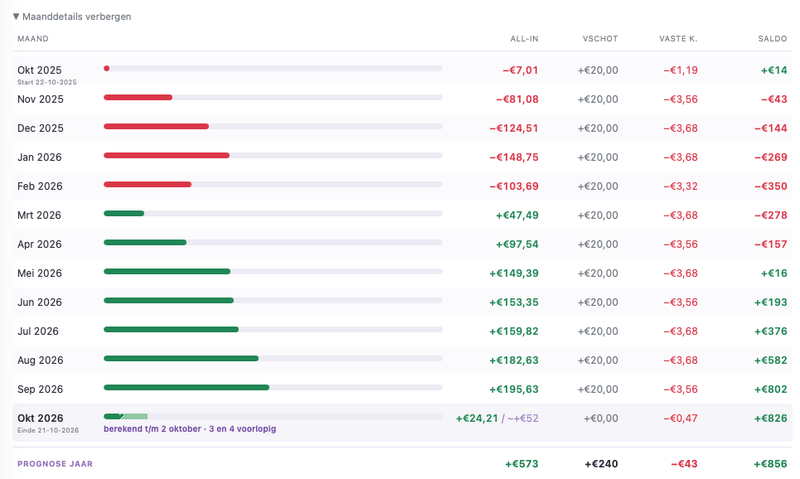
Task: Click the +€182,63 all-in value
Action: pos(514,361)
